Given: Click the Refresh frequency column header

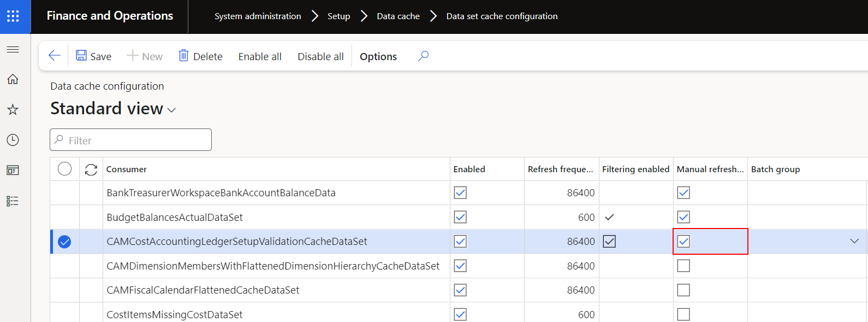Looking at the screenshot, I should (561, 169).
